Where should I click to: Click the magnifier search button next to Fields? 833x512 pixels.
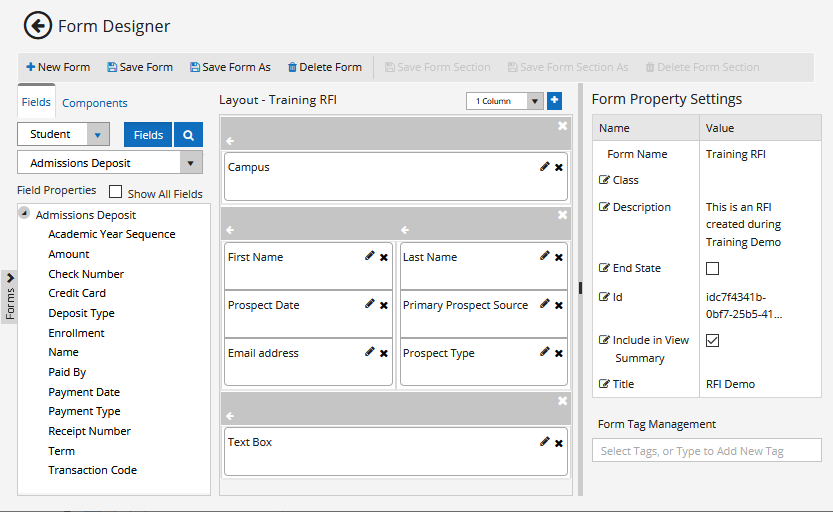pos(188,135)
